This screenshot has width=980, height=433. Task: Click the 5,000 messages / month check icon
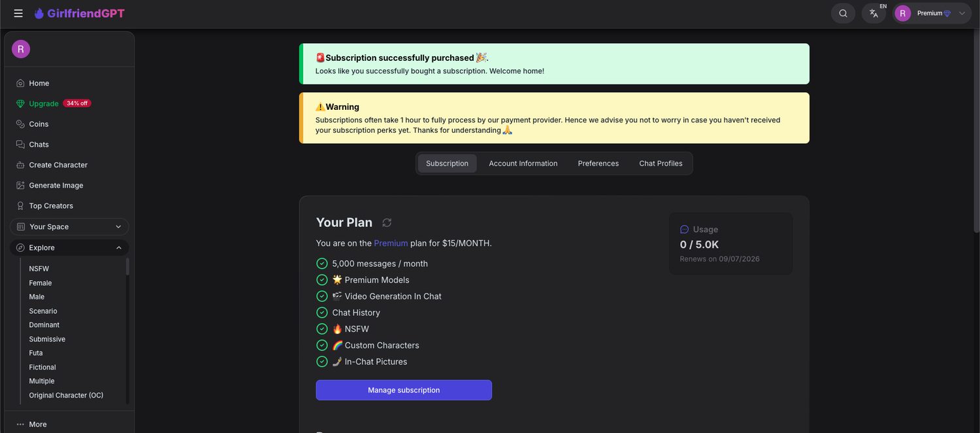click(x=322, y=264)
